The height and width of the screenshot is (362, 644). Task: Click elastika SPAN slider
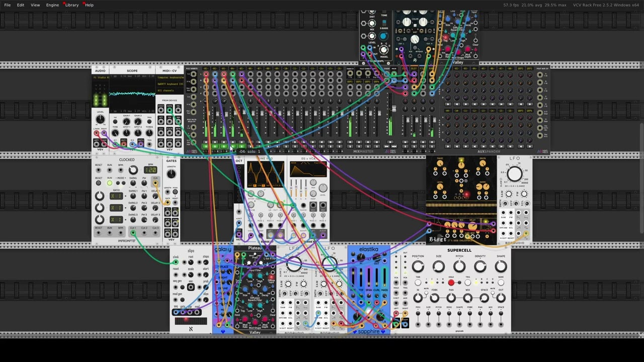[369, 278]
